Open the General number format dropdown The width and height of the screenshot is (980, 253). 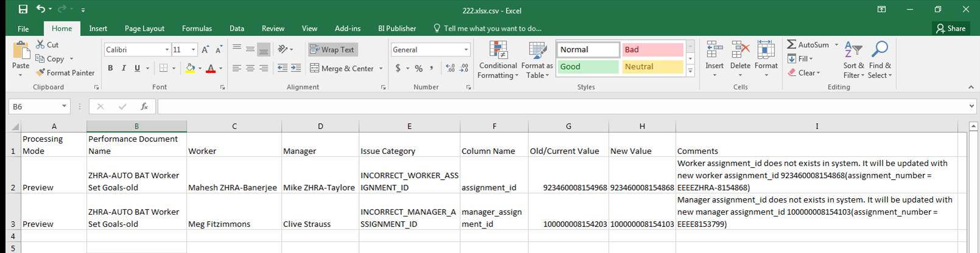pyautogui.click(x=466, y=50)
